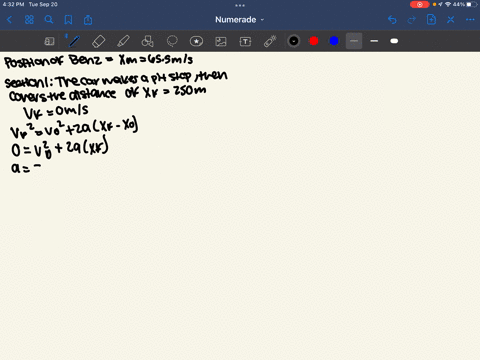
Task: Select the Pen tool
Action: click(x=74, y=41)
